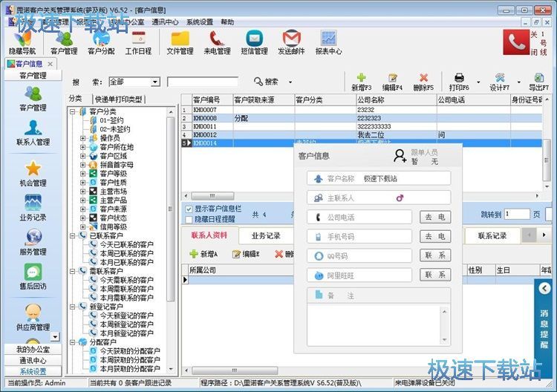Open the 全部 search field dropdown
The height and width of the screenshot is (392, 557).
[x=155, y=82]
